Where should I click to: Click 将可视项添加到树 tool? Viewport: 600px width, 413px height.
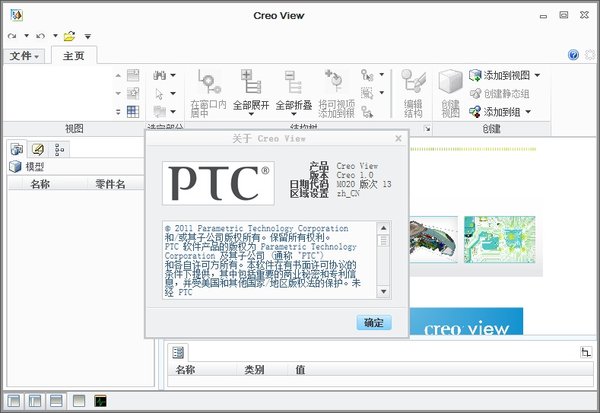(336, 93)
